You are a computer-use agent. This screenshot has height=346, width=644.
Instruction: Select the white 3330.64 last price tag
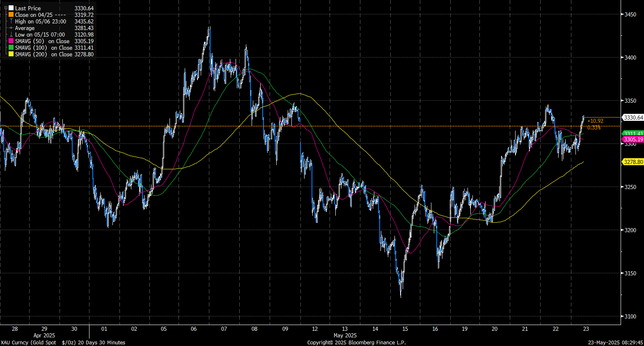click(x=633, y=118)
